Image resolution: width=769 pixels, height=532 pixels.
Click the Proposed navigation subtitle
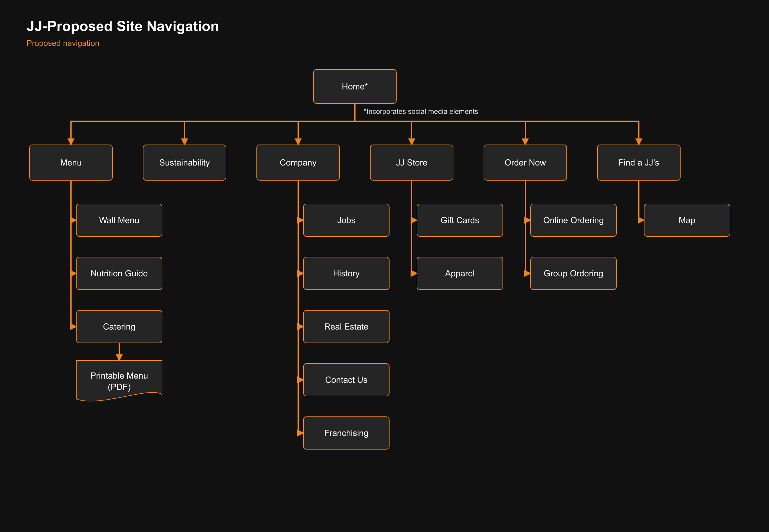point(63,43)
